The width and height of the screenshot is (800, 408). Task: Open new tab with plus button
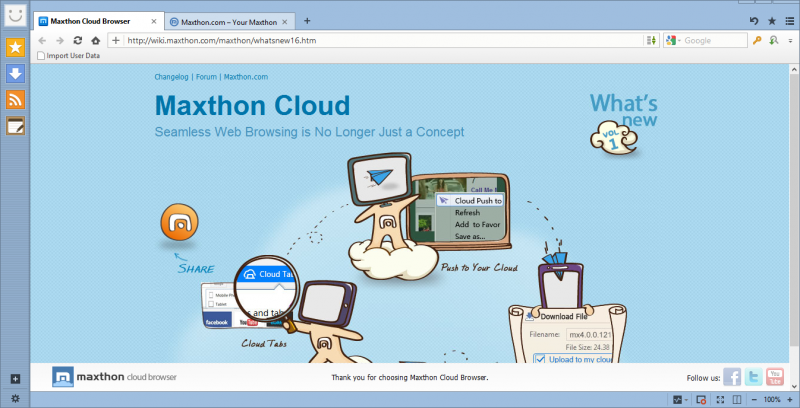point(307,21)
